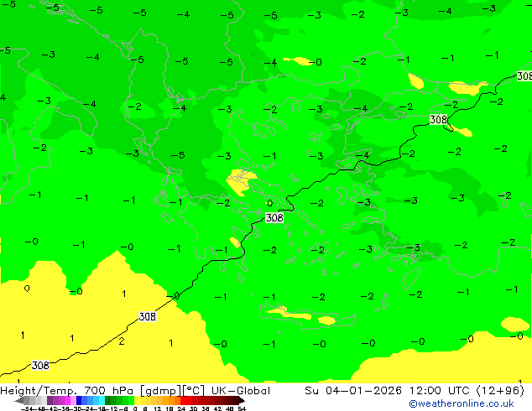
Task: Click the dark maroon legend arrow at 54
Action: pyautogui.click(x=242, y=400)
